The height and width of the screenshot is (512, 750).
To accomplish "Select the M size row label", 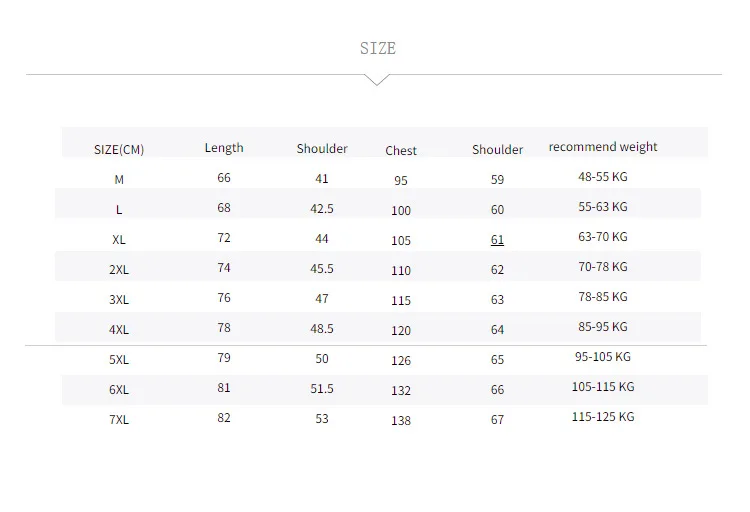I will tap(119, 179).
